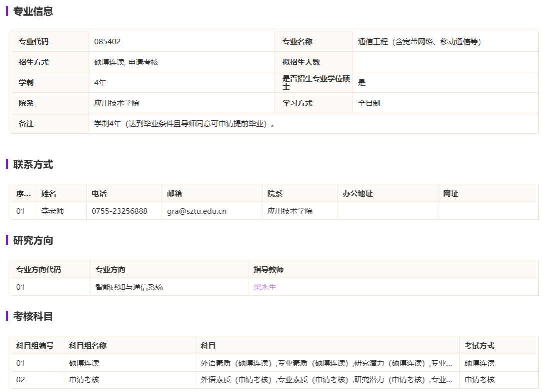Viewport: 543px width, 392px height.
Task: Click the 指导教师 column header
Action: [x=268, y=270]
